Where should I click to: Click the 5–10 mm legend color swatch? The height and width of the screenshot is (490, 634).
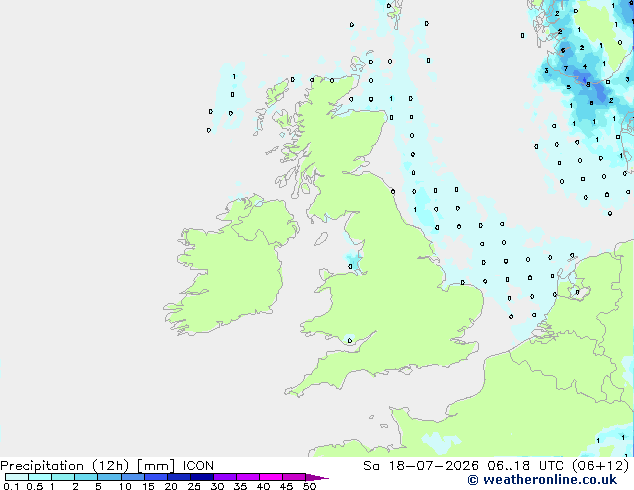pos(110,477)
